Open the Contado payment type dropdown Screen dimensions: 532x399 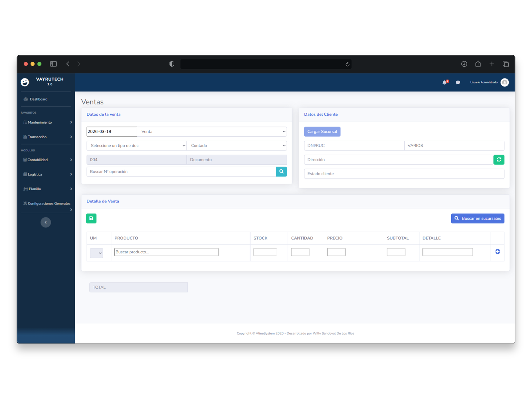237,146
